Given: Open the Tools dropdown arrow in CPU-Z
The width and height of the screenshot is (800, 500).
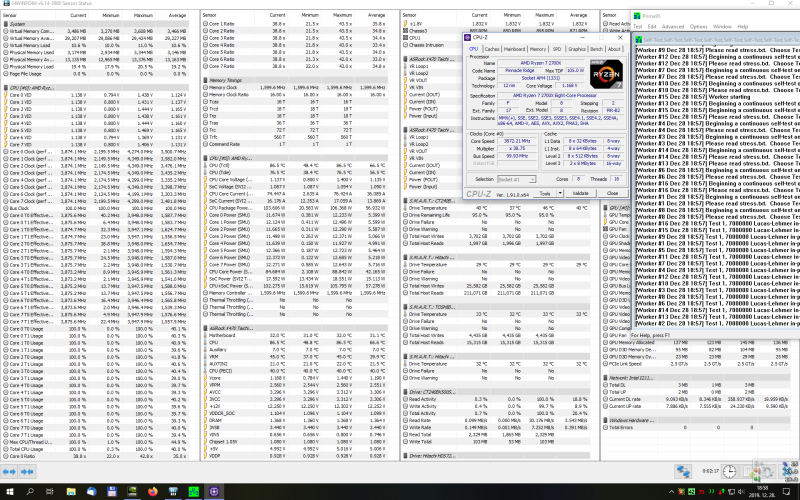Looking at the screenshot, I should [x=560, y=193].
